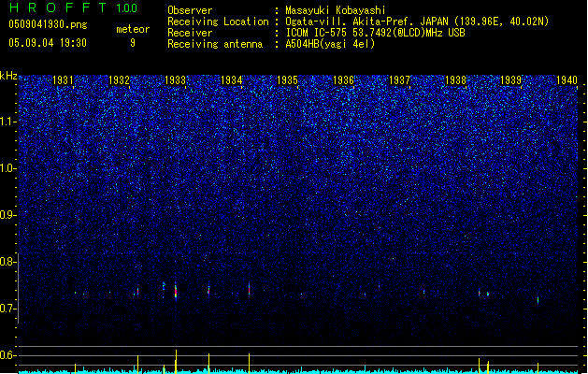Viewport: 588px width, 374px height.
Task: Click the "Observer" field label
Action: (x=190, y=10)
